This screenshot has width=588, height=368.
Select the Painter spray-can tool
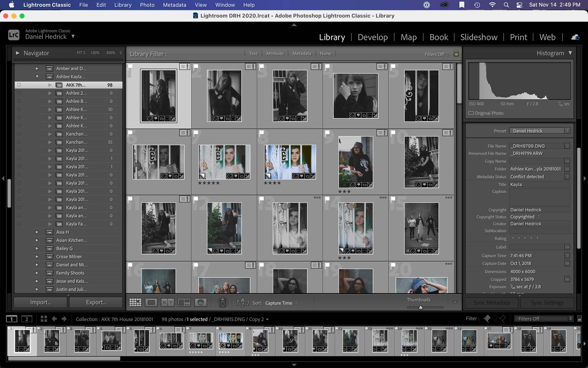(223, 302)
